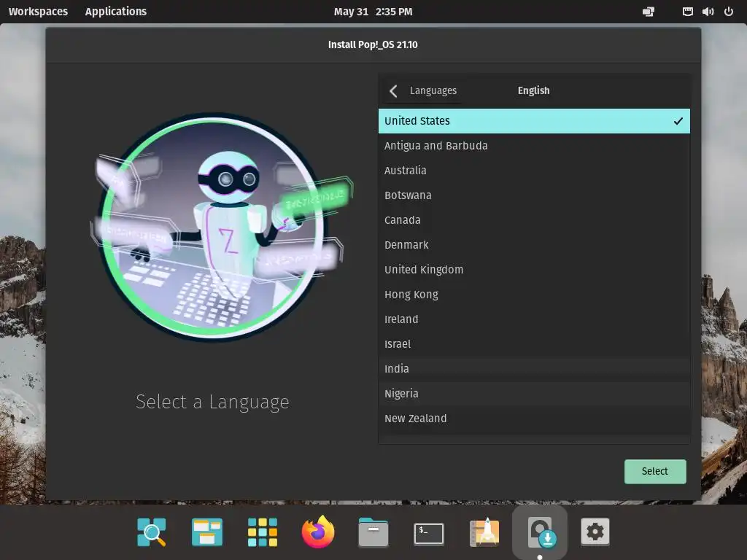
Task: Confirm with the Select button
Action: coord(655,472)
